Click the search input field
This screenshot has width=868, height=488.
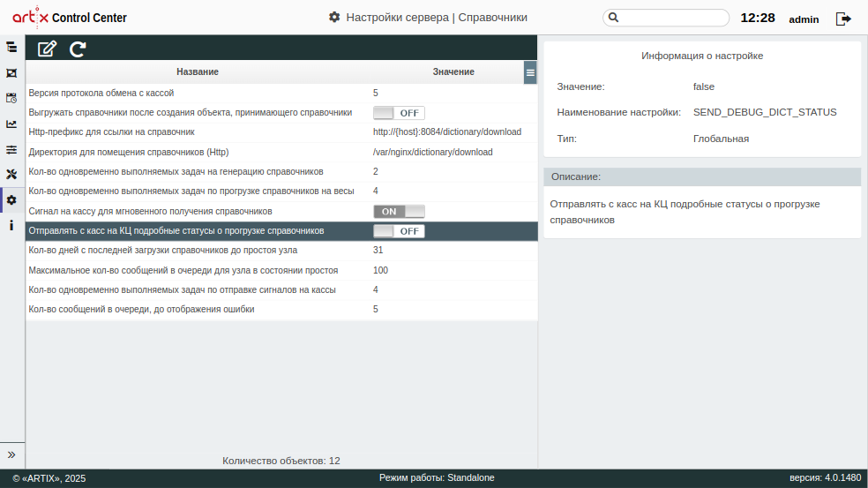pyautogui.click(x=672, y=18)
